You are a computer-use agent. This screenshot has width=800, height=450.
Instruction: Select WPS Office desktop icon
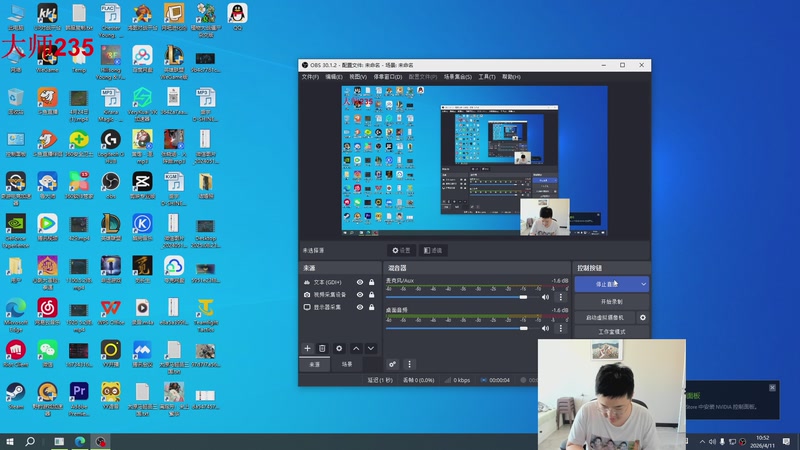pos(111,311)
